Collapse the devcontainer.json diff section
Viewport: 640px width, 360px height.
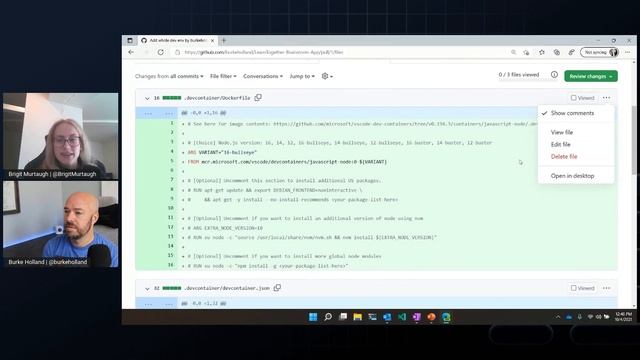point(147,289)
